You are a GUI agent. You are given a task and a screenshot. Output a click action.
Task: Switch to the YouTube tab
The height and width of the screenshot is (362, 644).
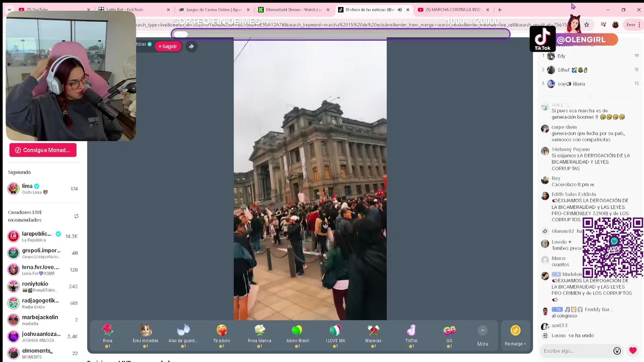click(x=53, y=10)
